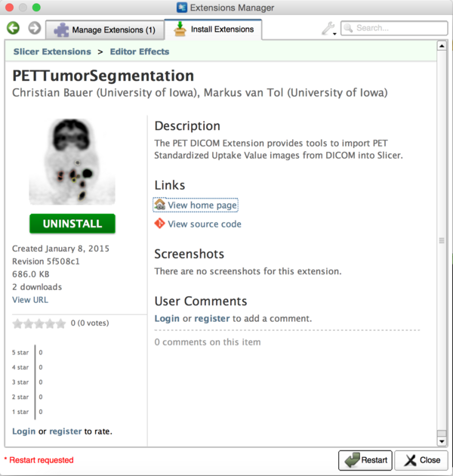This screenshot has height=476, width=453.
Task: Click the 'Revision 5f508c1' text
Action: (46, 261)
